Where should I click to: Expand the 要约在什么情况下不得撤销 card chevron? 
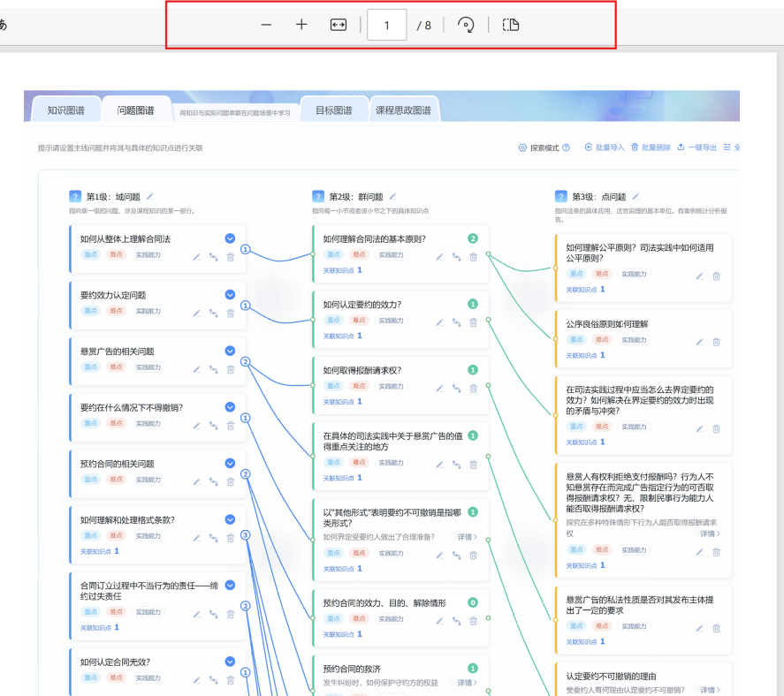(230, 406)
